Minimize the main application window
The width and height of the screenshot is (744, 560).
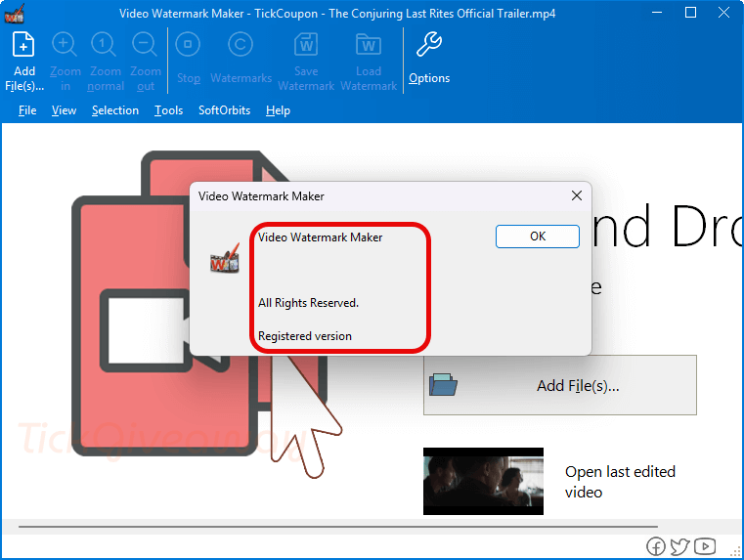tap(657, 13)
